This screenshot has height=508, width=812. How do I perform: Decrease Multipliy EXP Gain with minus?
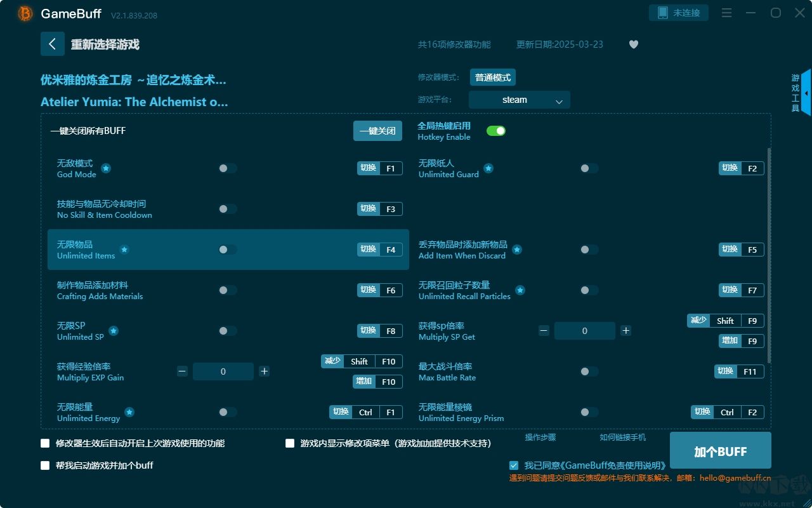click(x=182, y=371)
